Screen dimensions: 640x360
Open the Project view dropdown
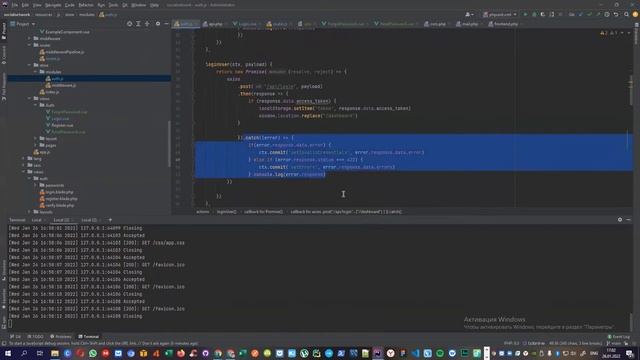click(23, 24)
